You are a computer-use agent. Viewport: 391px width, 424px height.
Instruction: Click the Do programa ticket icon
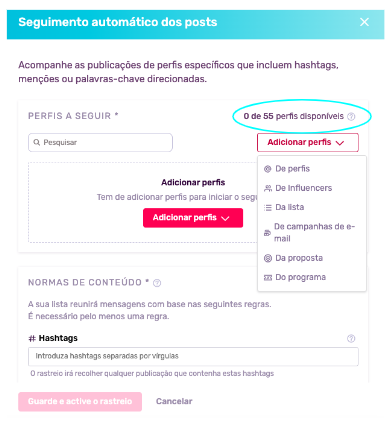tap(268, 277)
